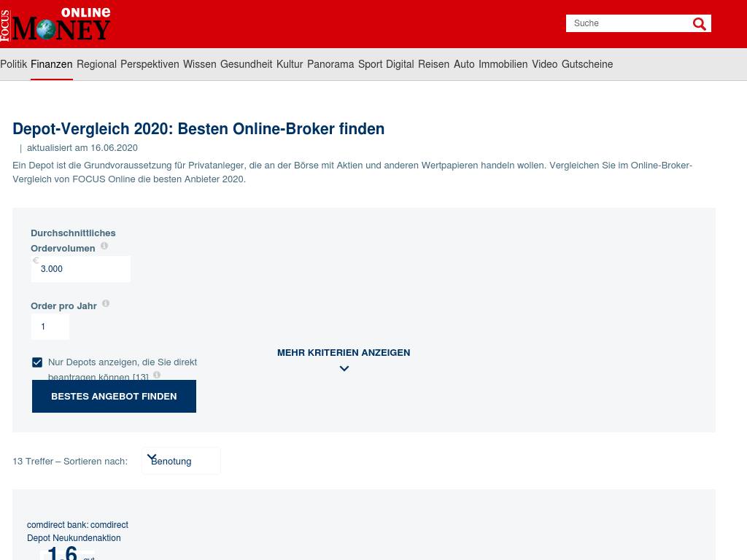The image size is (747, 560).
Task: Expand 'Mehr Kriterien anzeigen' section
Action: (344, 352)
